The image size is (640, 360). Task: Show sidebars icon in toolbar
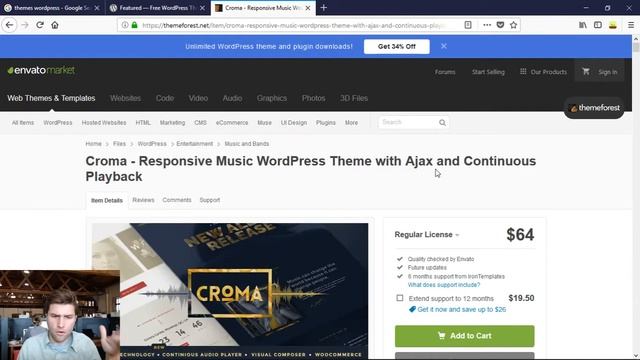pos(598,25)
